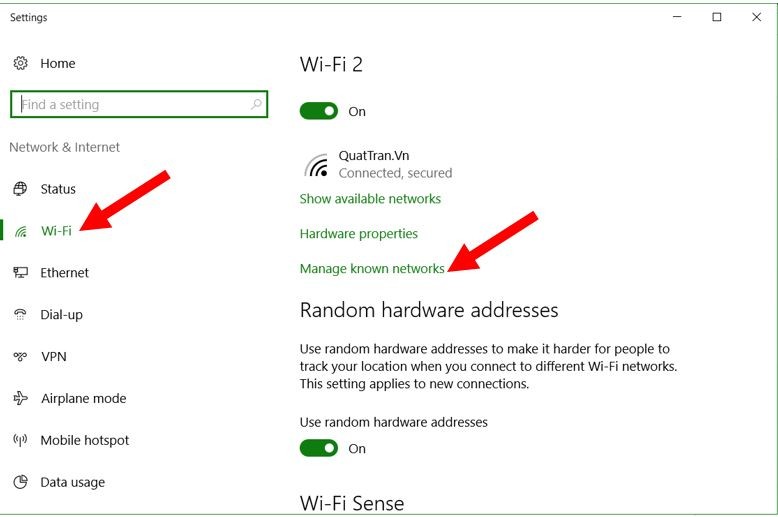Click the Airplane mode icon
Viewport: 778px width, 517px height.
(20, 399)
